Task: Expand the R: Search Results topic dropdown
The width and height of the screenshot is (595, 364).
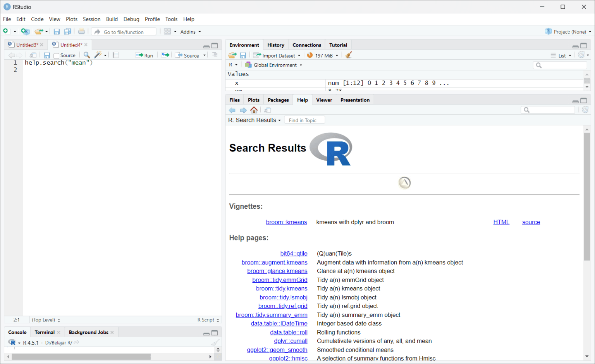Action: (x=255, y=120)
